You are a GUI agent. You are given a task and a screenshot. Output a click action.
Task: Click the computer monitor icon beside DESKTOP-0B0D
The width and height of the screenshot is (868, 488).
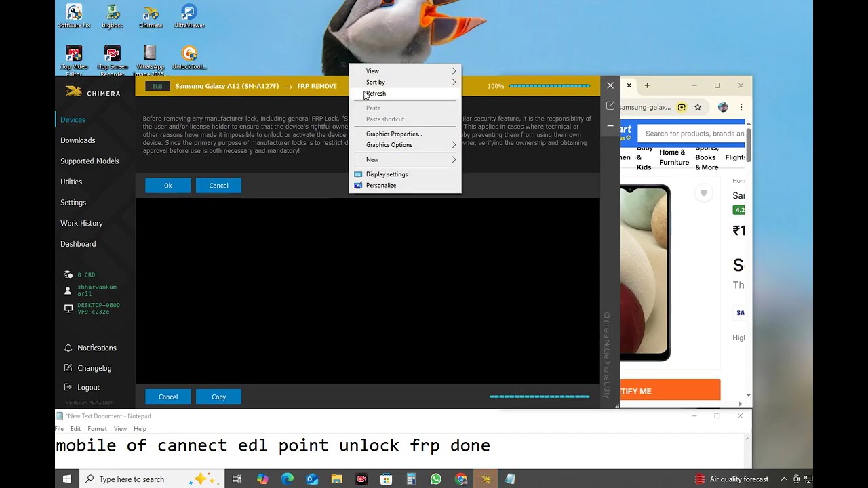[68, 308]
